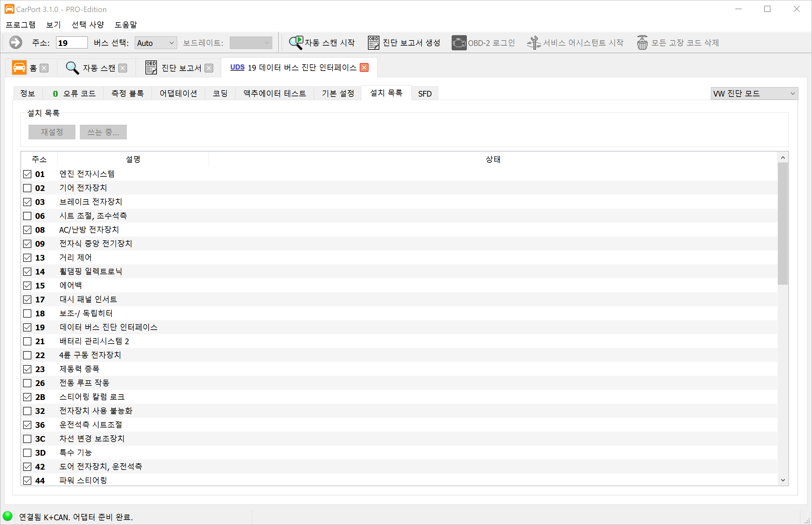This screenshot has height=525, width=812.
Task: Open the 버스 선택 Auto dropdown
Action: 156,43
